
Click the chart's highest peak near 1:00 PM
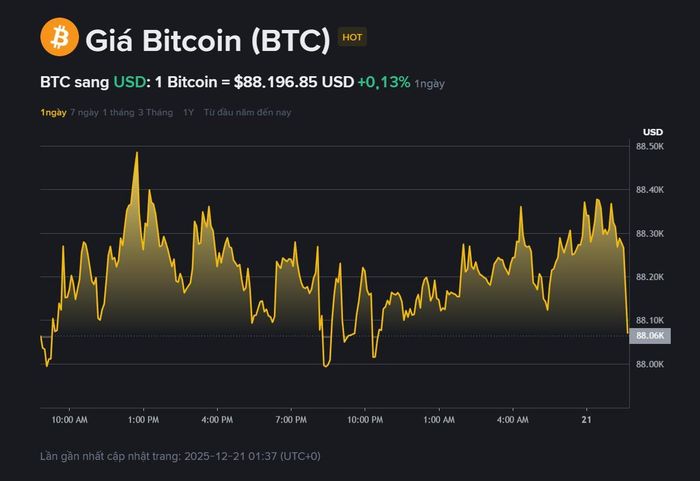(x=137, y=153)
